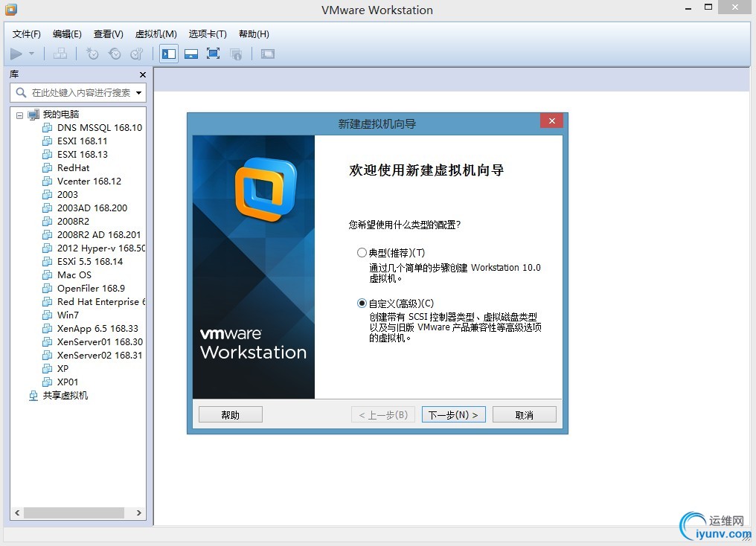
Task: Select DNS MSSQL 168.10 virtual machine
Action: pos(99,128)
